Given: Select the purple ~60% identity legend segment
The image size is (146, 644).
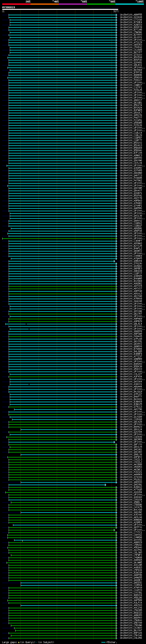Looking at the screenshot, I should [73, 4].
